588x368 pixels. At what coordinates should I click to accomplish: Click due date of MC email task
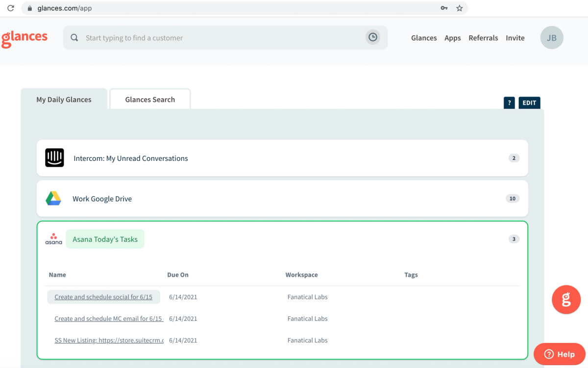183,318
